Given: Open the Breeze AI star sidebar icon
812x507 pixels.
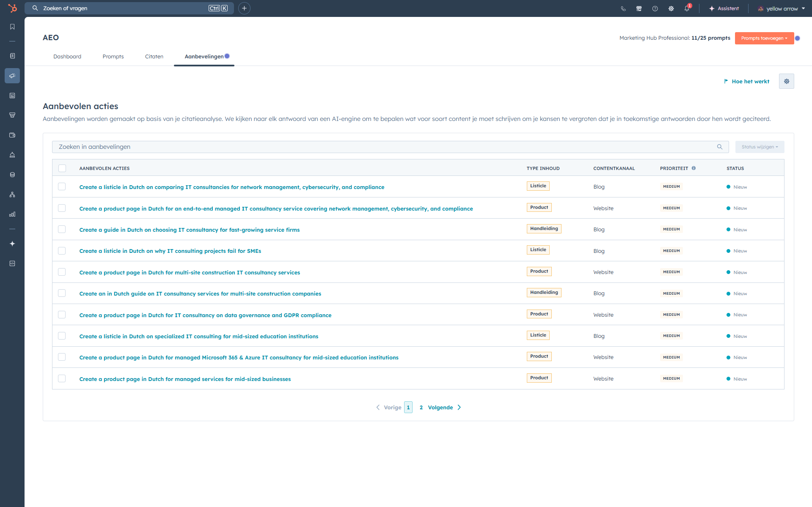Looking at the screenshot, I should pos(12,244).
